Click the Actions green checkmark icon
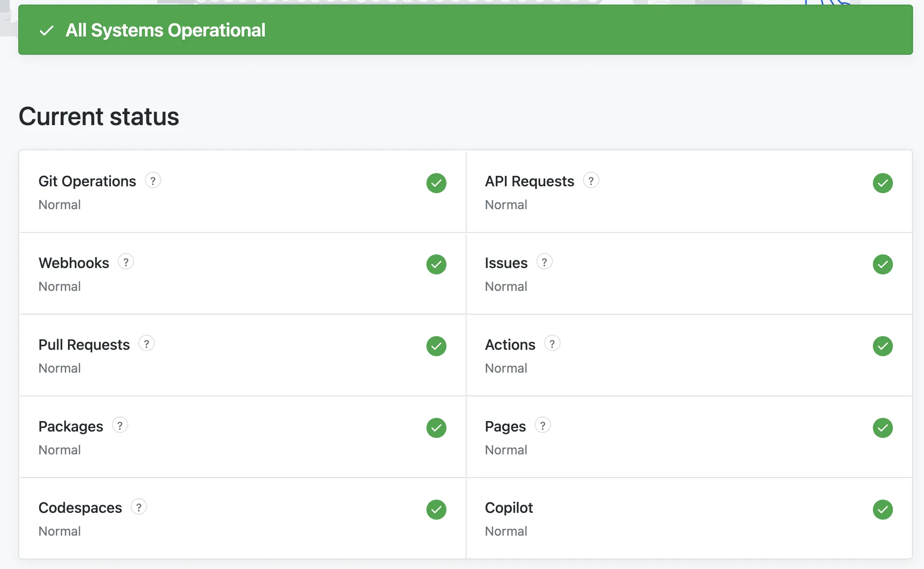This screenshot has height=569, width=924. [x=883, y=346]
